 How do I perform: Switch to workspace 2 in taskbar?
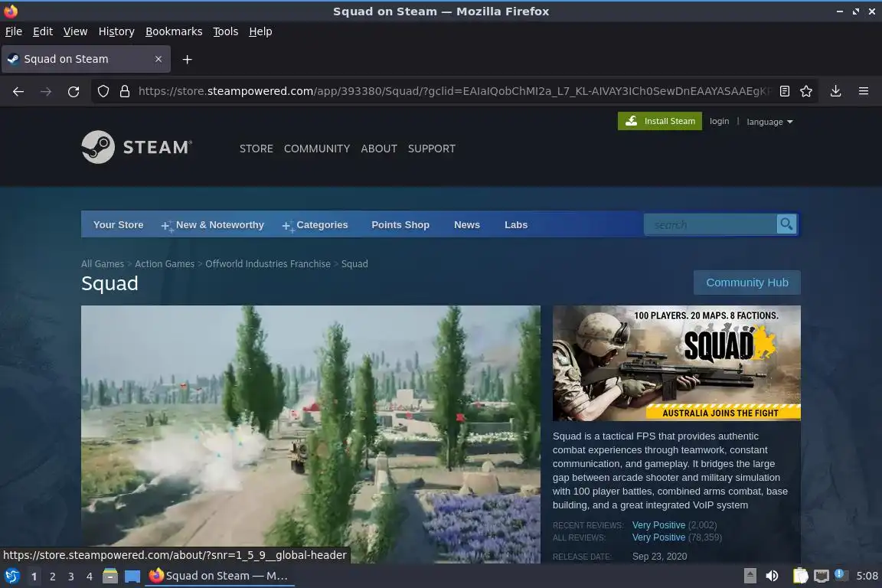(52, 577)
